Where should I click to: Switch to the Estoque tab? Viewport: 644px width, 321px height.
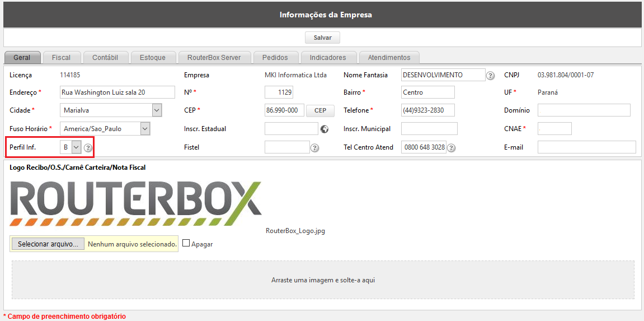click(x=153, y=58)
